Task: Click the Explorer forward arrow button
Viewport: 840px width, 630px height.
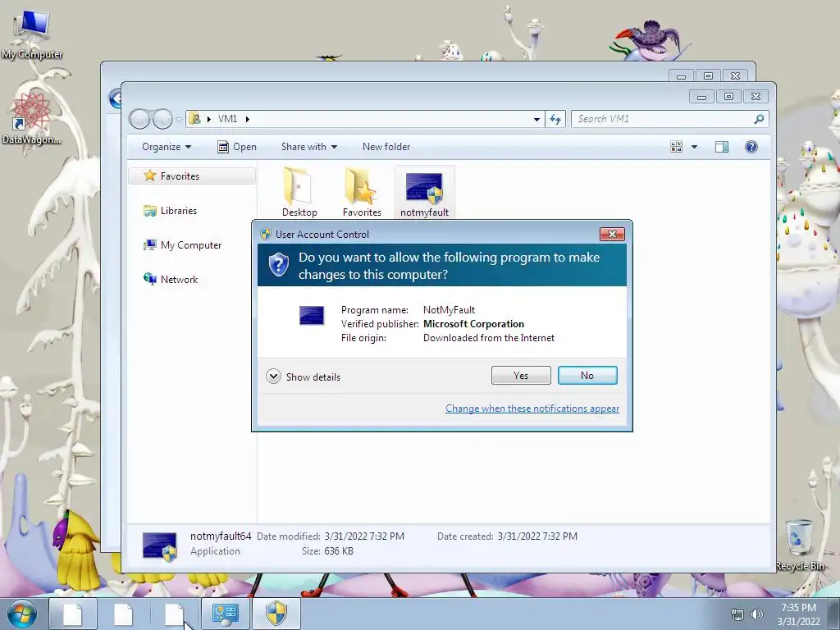Action: click(x=162, y=119)
